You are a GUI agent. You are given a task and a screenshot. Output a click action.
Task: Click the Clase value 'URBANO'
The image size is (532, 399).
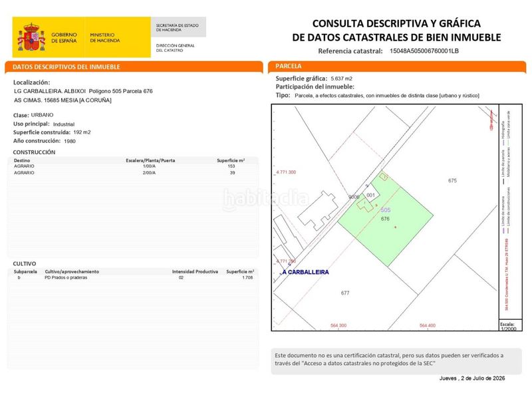tap(42, 115)
